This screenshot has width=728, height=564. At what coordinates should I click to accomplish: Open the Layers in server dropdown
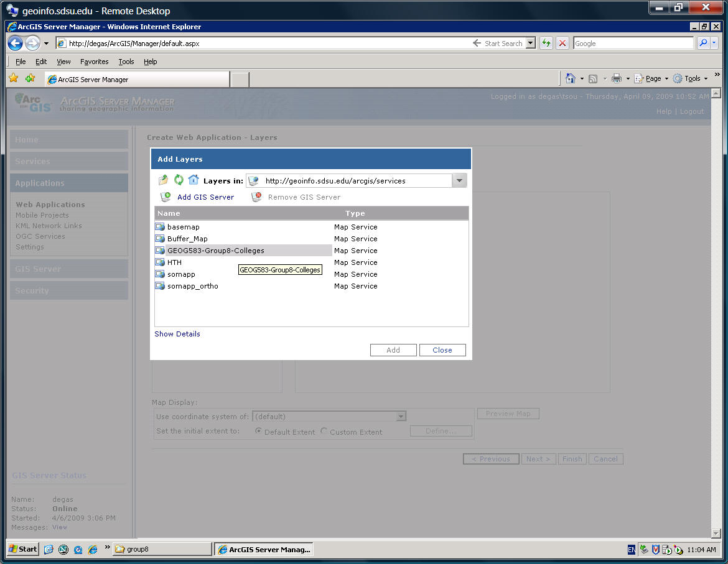[x=459, y=180]
